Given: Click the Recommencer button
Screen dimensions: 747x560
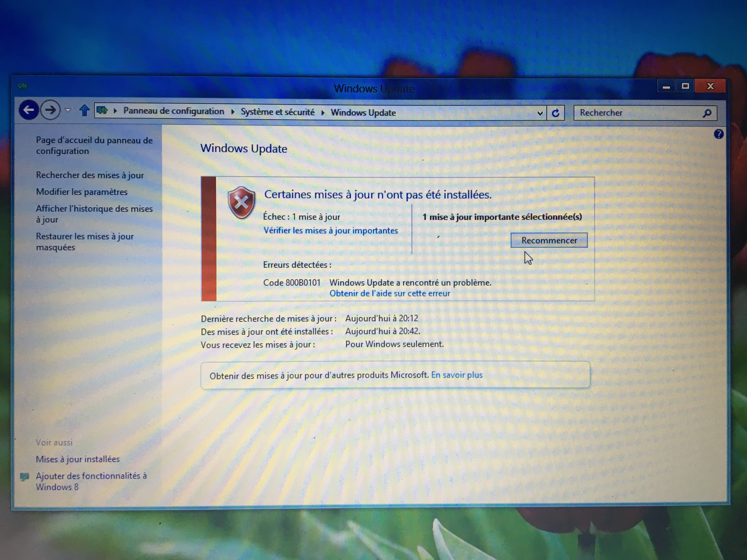Looking at the screenshot, I should coord(549,240).
